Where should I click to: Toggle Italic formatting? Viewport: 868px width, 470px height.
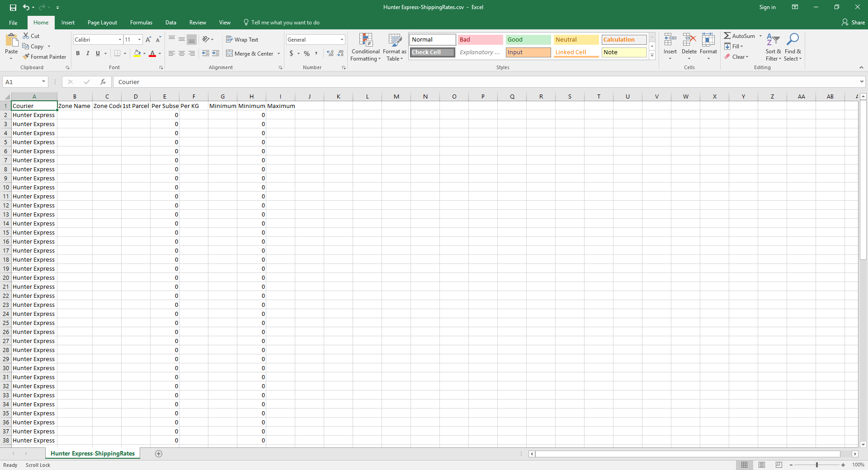pos(88,53)
